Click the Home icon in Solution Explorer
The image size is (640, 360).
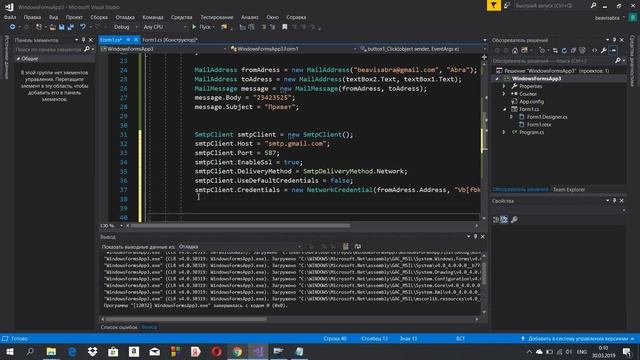[x=515, y=50]
